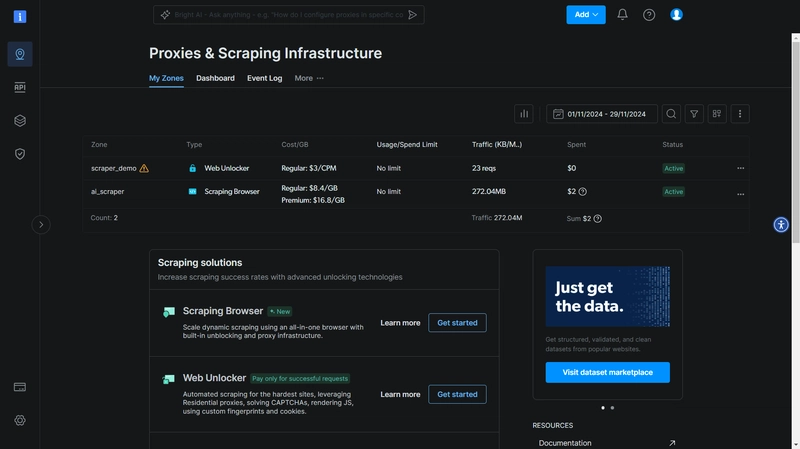The height and width of the screenshot is (449, 800).
Task: Open the ai_scraper zone
Action: coord(108,192)
